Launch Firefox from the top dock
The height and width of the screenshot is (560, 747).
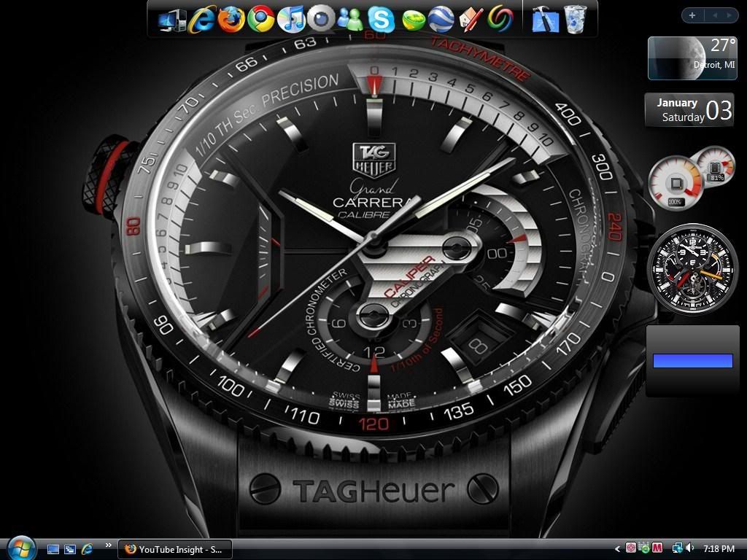pos(231,20)
